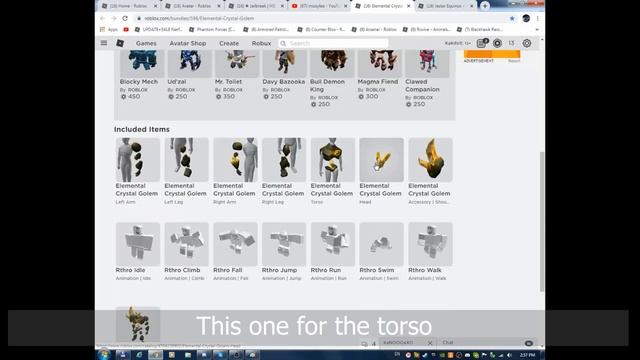The width and height of the screenshot is (640, 360).
Task: Open the Bull Demon King bundle
Action: click(331, 78)
